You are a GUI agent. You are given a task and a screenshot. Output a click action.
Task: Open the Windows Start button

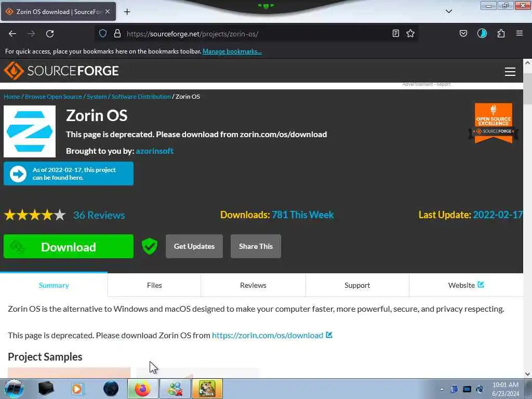(14, 389)
